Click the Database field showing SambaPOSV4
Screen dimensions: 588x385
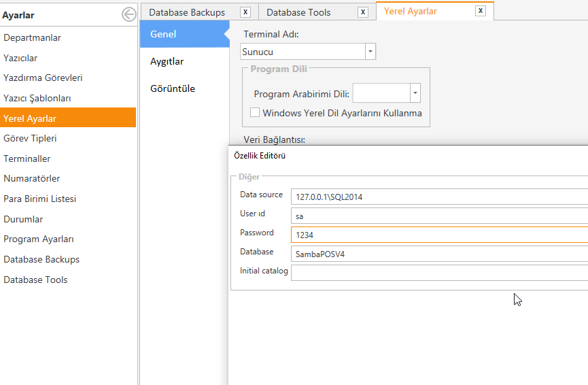coord(439,254)
